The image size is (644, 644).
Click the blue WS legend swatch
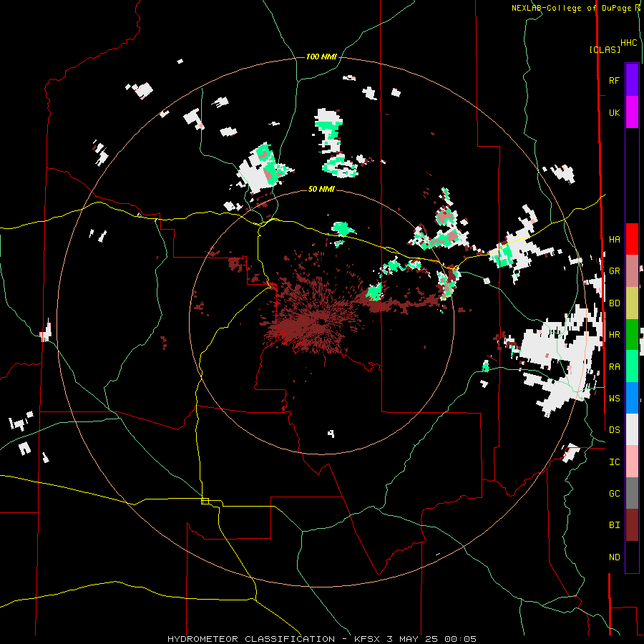point(632,398)
